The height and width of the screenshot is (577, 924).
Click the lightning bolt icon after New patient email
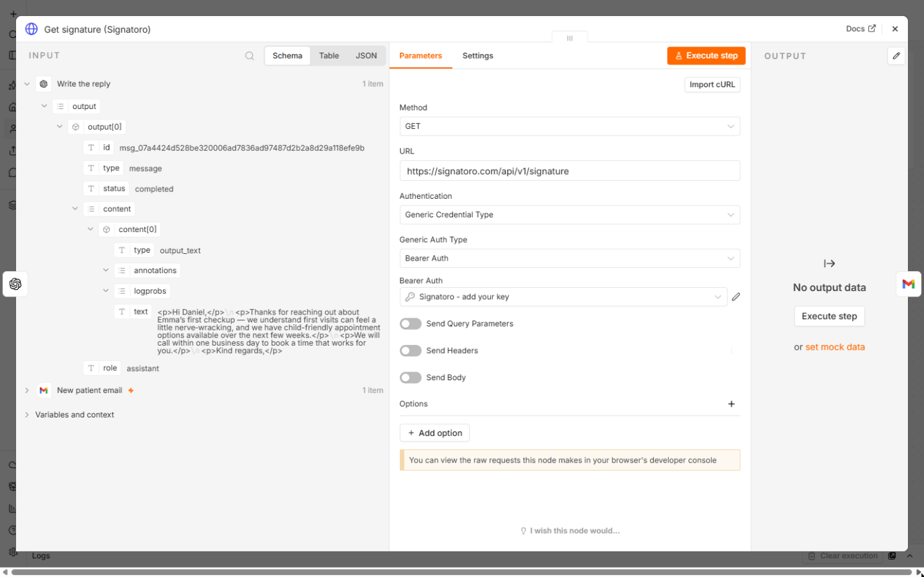tap(131, 390)
